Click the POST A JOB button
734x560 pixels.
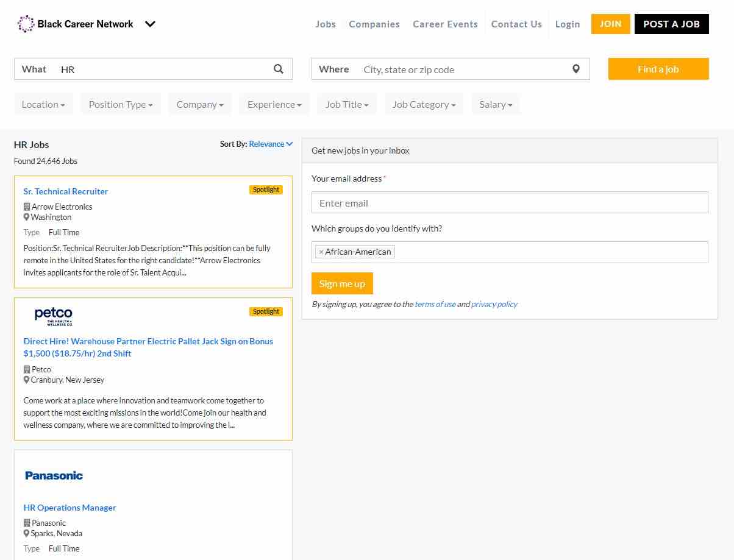pyautogui.click(x=672, y=24)
